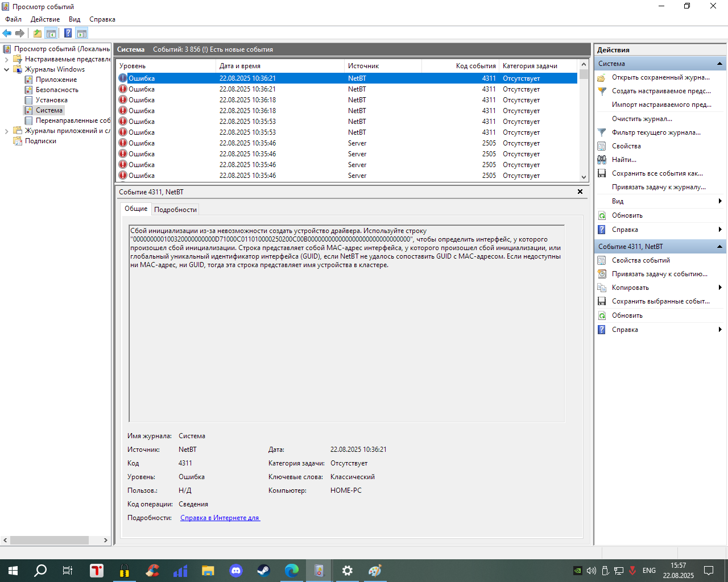The image size is (728, 582).
Task: Click the Forward arrow toolbar icon
Action: [x=20, y=34]
